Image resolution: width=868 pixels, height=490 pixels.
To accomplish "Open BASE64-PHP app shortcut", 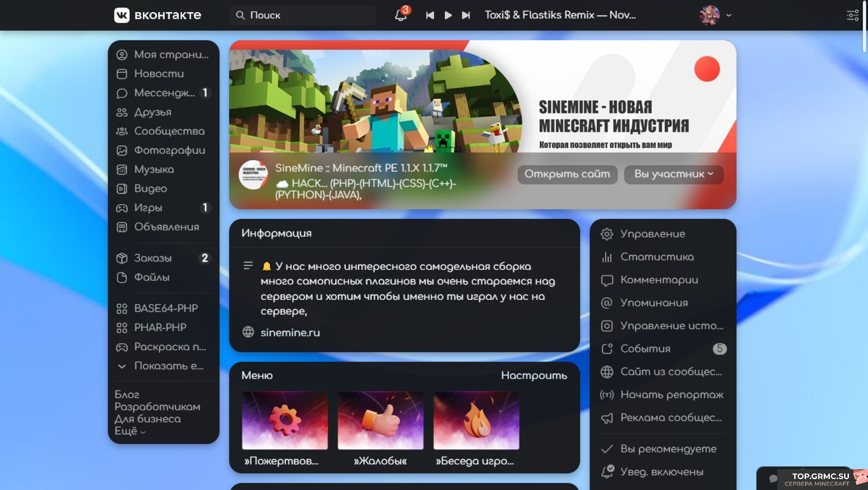I will pyautogui.click(x=164, y=309).
